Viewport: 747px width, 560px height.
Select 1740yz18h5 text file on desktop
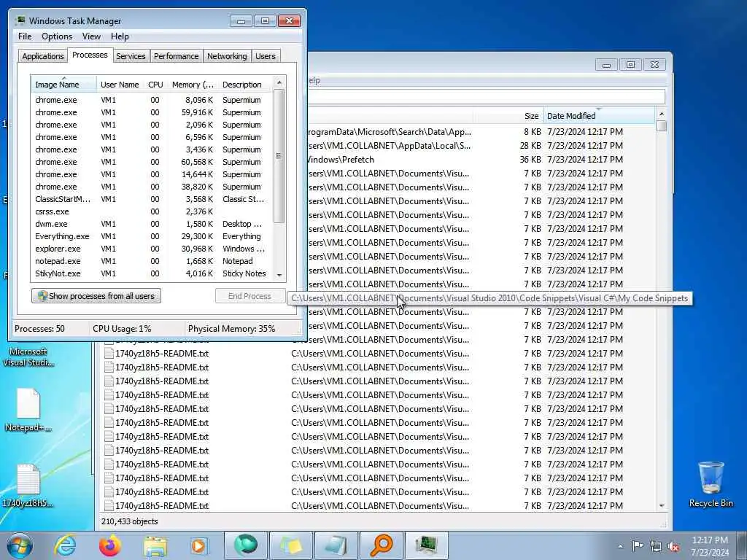[x=28, y=486]
